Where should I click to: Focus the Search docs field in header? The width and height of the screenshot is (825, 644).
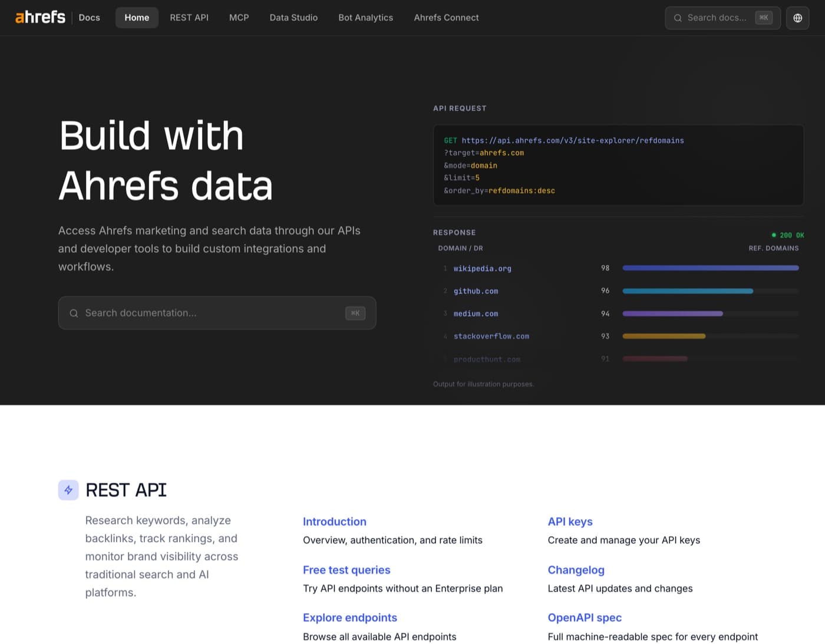[x=722, y=18]
